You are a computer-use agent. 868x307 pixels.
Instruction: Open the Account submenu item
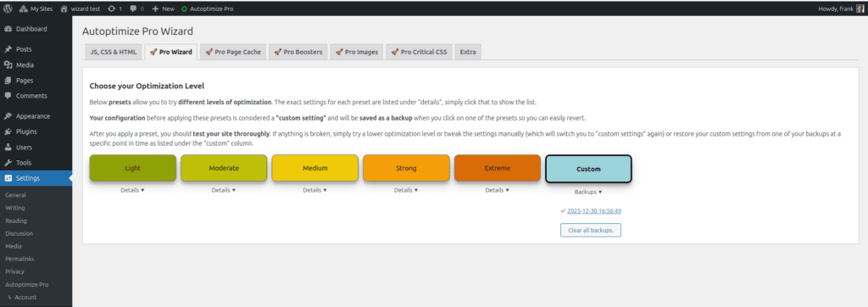[x=25, y=297]
